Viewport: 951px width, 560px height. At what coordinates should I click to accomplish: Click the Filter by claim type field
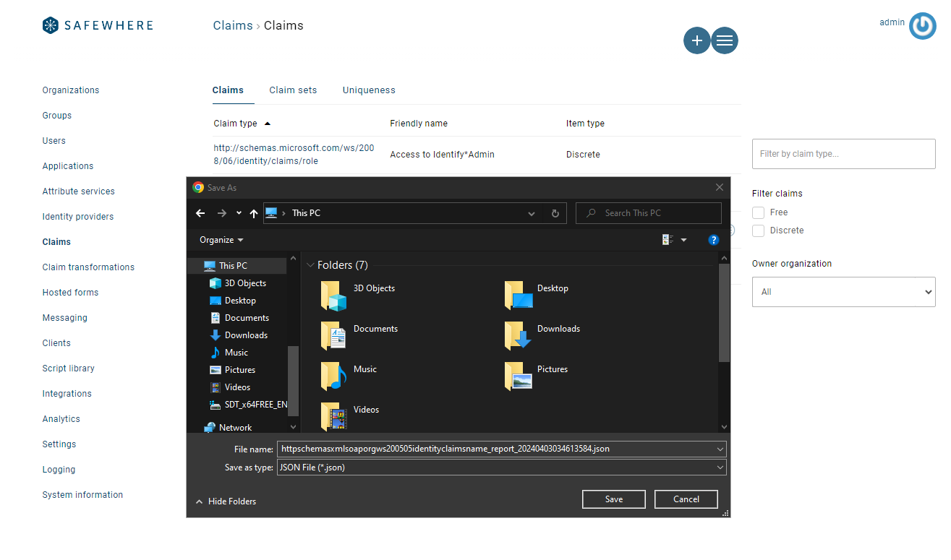[x=843, y=154]
